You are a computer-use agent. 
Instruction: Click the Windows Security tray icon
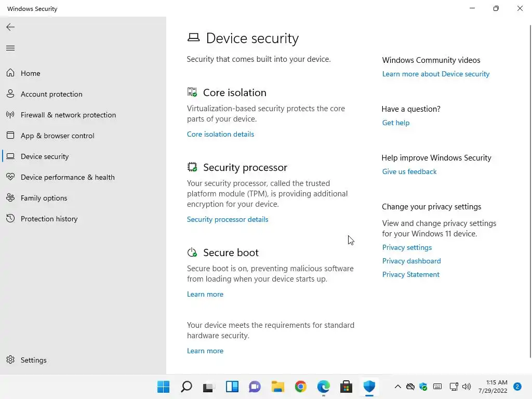coord(423,387)
